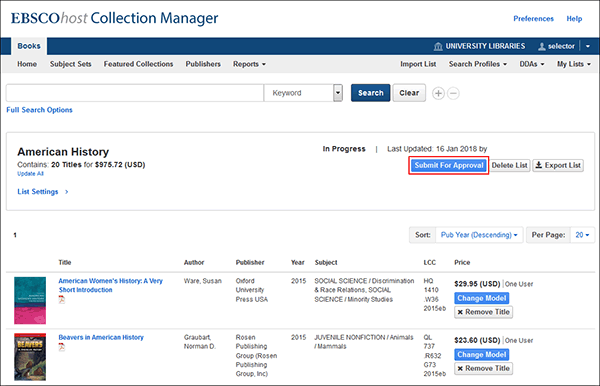Click Full Search Options link
The height and width of the screenshot is (386, 600).
click(39, 110)
